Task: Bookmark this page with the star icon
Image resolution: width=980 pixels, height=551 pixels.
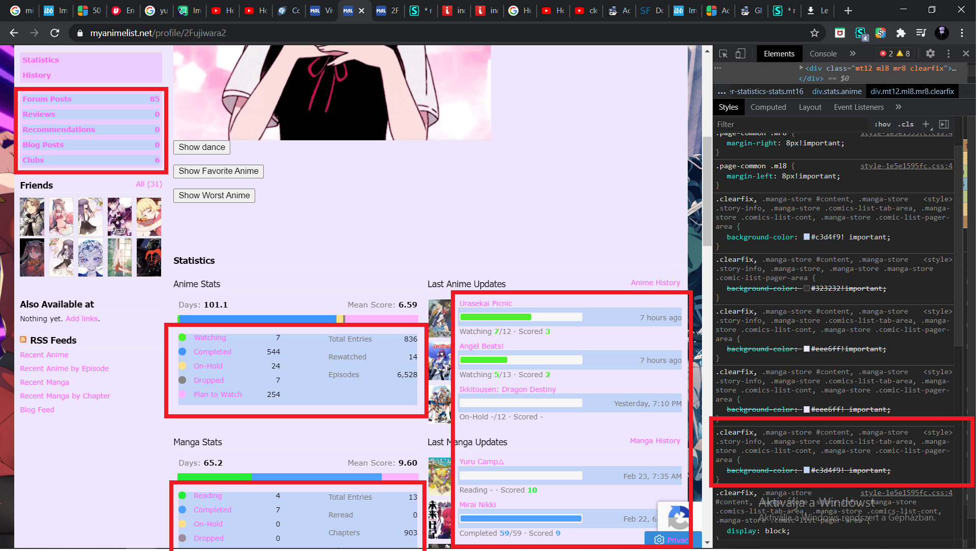Action: pyautogui.click(x=814, y=33)
